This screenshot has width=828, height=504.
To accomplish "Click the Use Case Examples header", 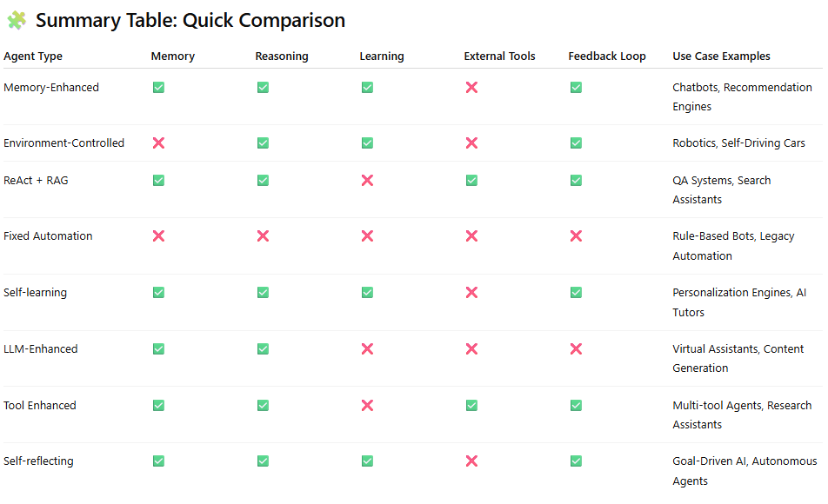I will [721, 56].
